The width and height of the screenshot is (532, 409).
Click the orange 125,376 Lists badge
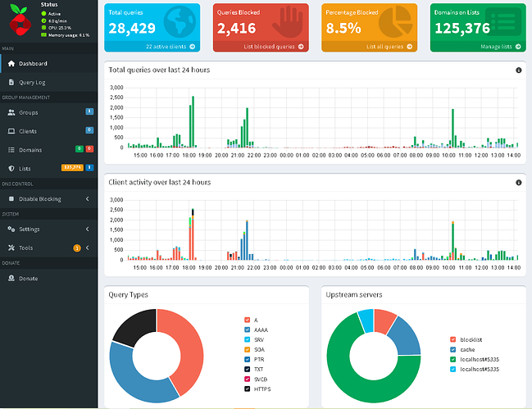72,167
